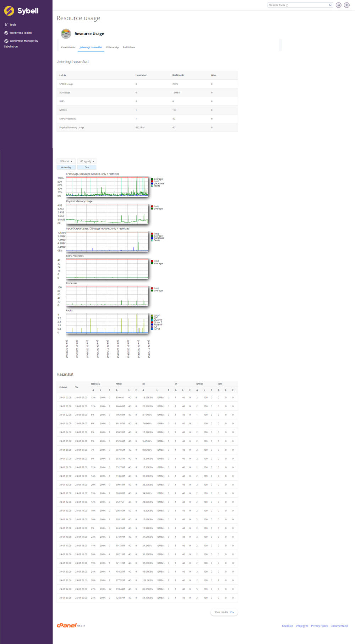The width and height of the screenshot is (355, 644).
Task: Open the notifications bell icon
Action: [339, 5]
